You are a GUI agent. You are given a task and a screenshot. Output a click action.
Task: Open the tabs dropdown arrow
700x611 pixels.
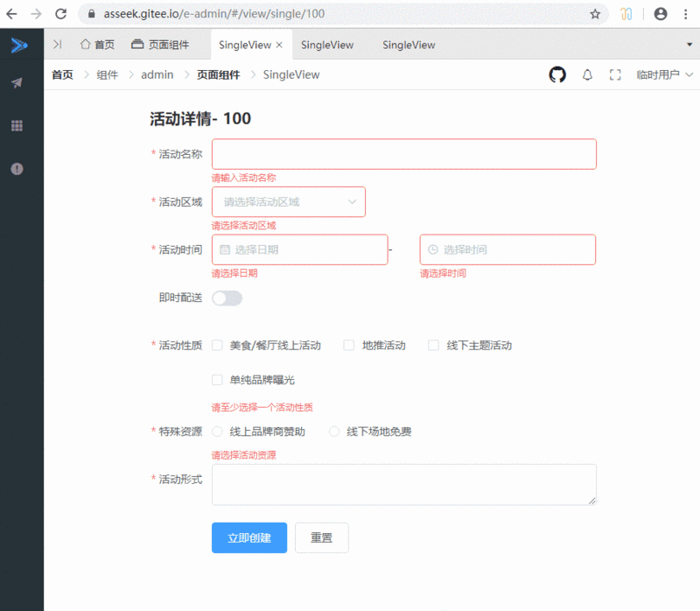[x=689, y=45]
